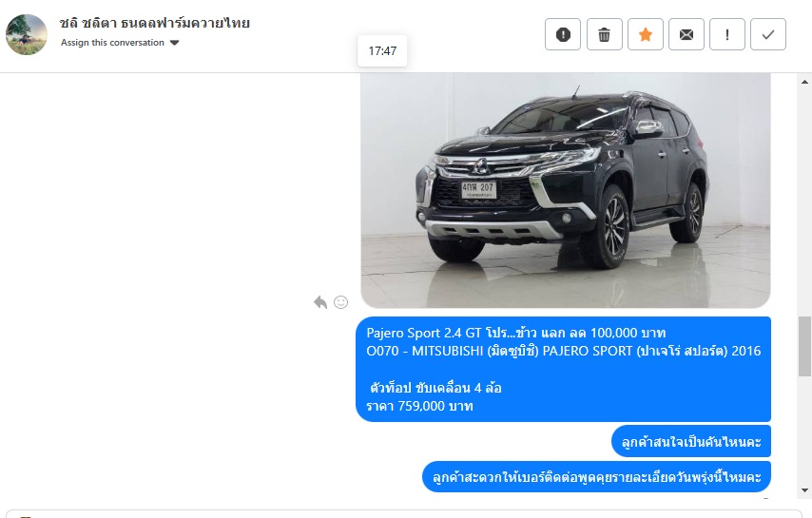Viewport: 812px width, 518px height.
Task: Flag conversation with exclamation mark icon
Action: pos(726,34)
